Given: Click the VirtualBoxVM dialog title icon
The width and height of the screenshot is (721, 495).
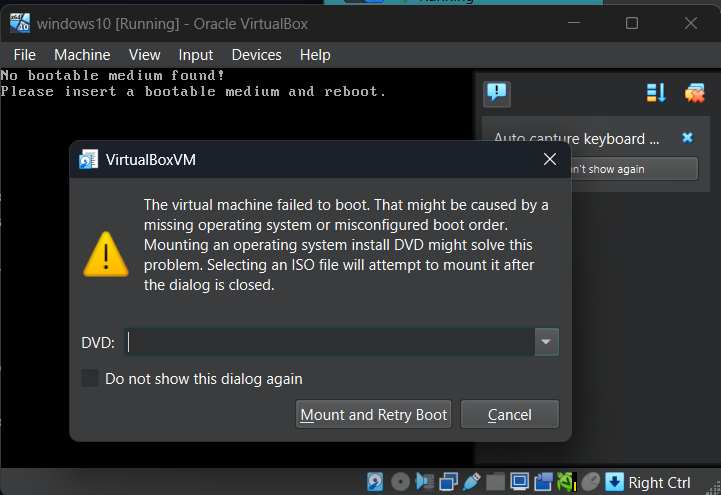Looking at the screenshot, I should pyautogui.click(x=89, y=159).
